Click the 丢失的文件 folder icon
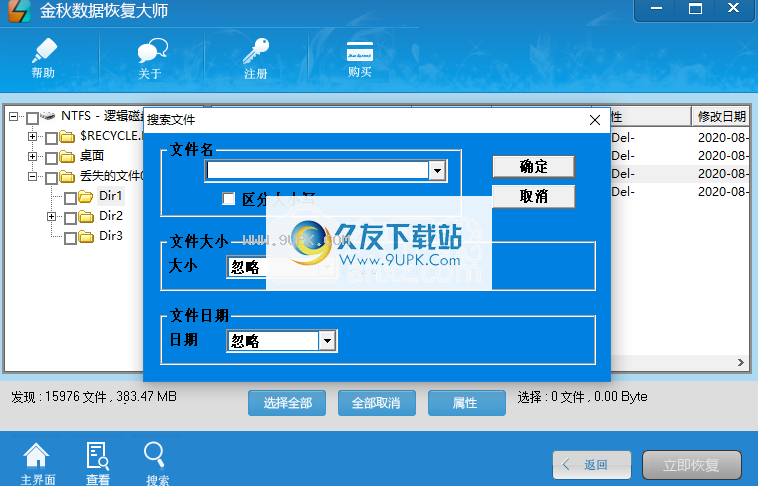Viewport: 758px width, 486px height. (67, 177)
